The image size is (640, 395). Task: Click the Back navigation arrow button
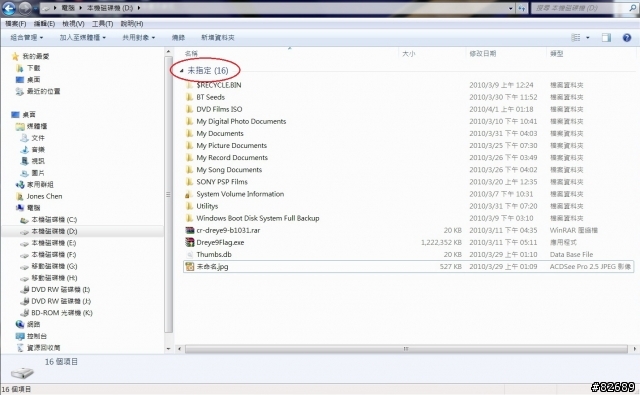coord(9,8)
